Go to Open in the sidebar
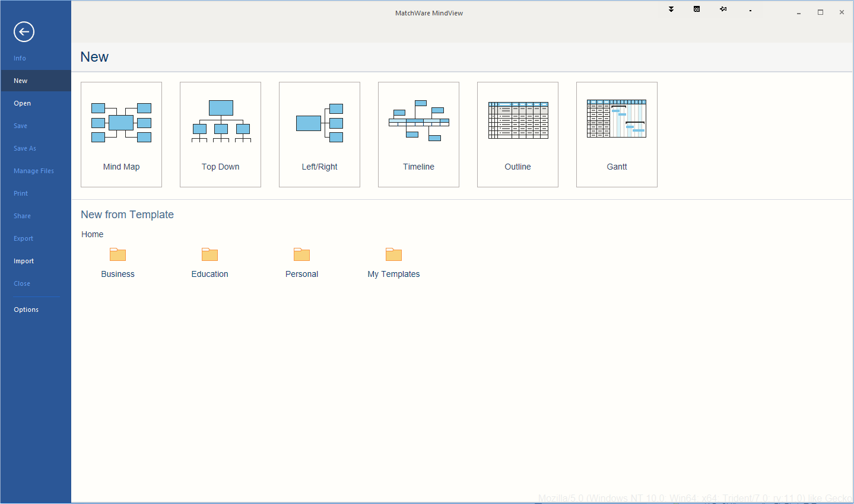Screen dimensions: 854x504 pyautogui.click(x=36, y=103)
